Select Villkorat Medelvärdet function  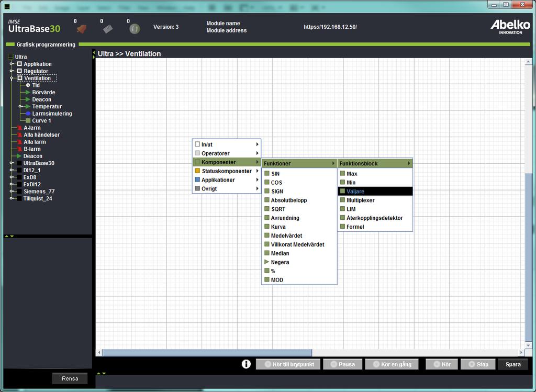point(299,244)
